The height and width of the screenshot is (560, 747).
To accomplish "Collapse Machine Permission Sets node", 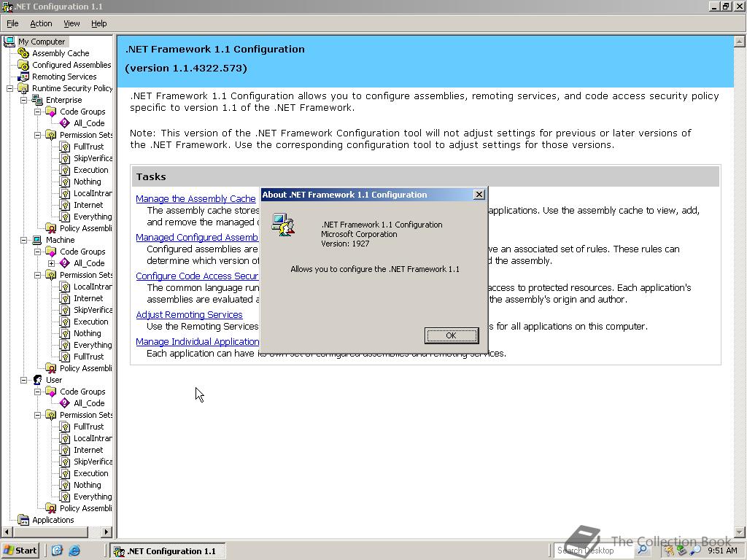I will [38, 275].
